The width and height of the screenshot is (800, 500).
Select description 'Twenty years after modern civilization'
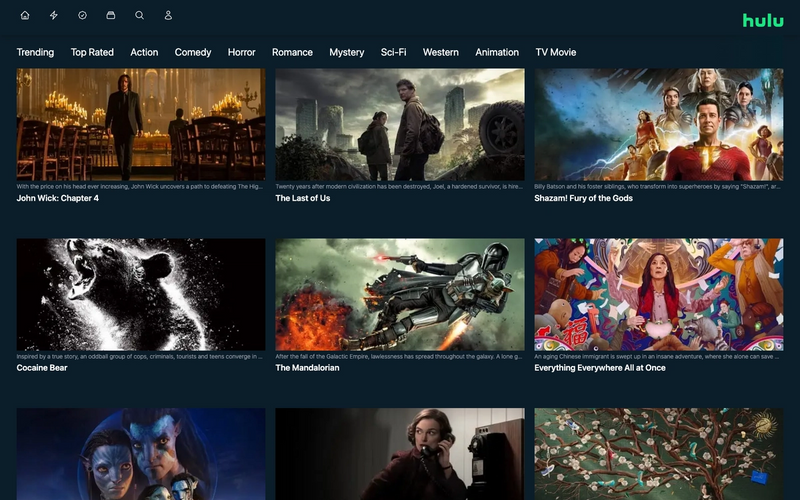pyautogui.click(x=399, y=187)
